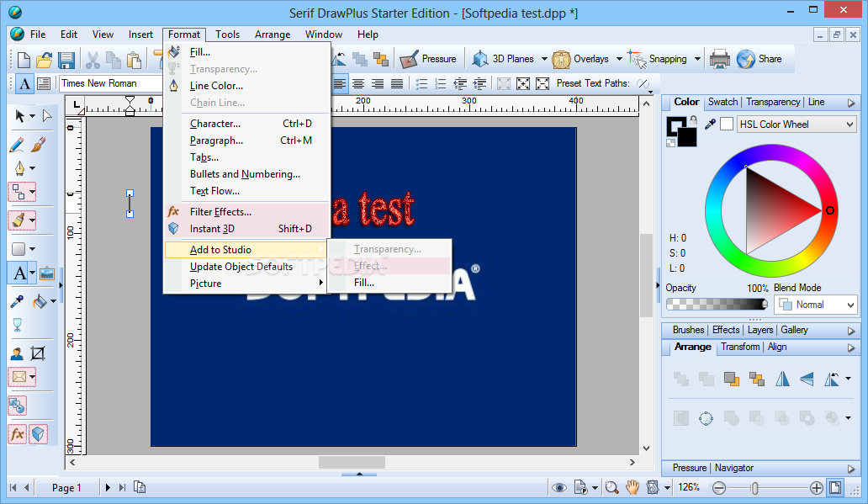Click the Share globe icon

[746, 59]
